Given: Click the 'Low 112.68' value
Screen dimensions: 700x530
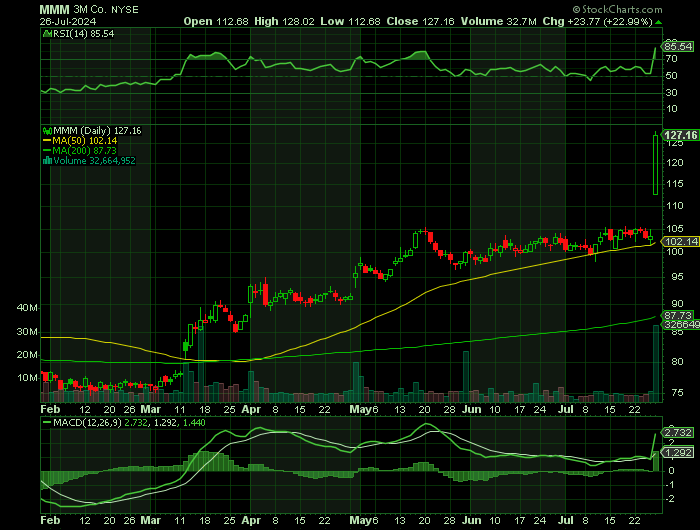Looking at the screenshot, I should point(350,21).
